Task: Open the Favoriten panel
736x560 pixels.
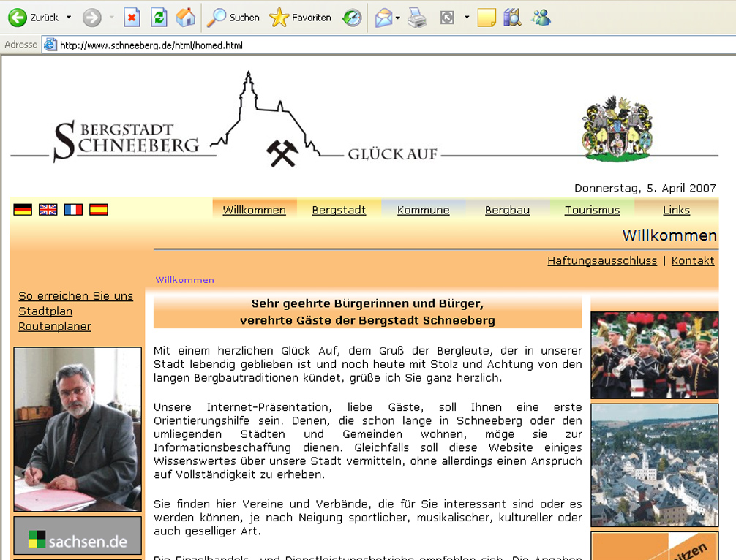Action: pyautogui.click(x=300, y=18)
